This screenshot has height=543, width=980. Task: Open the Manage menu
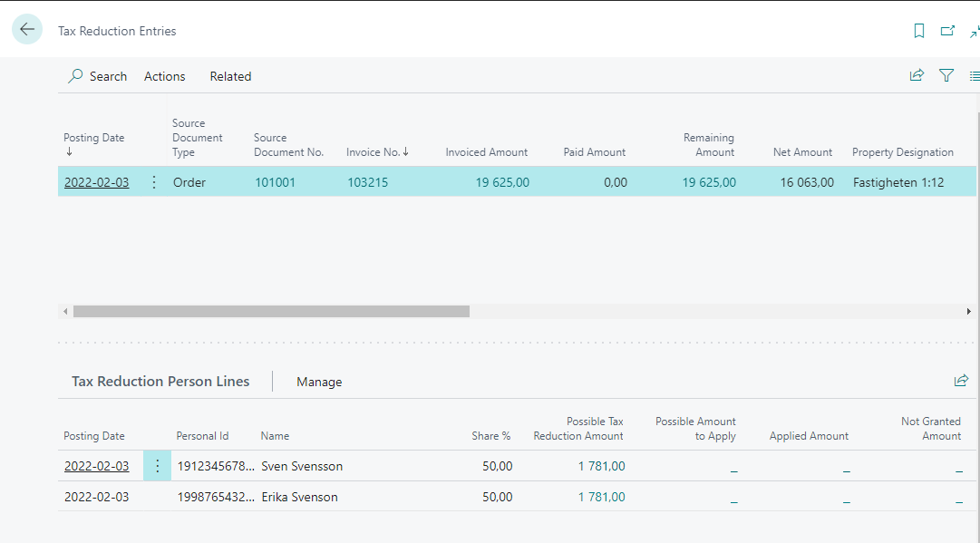(319, 382)
